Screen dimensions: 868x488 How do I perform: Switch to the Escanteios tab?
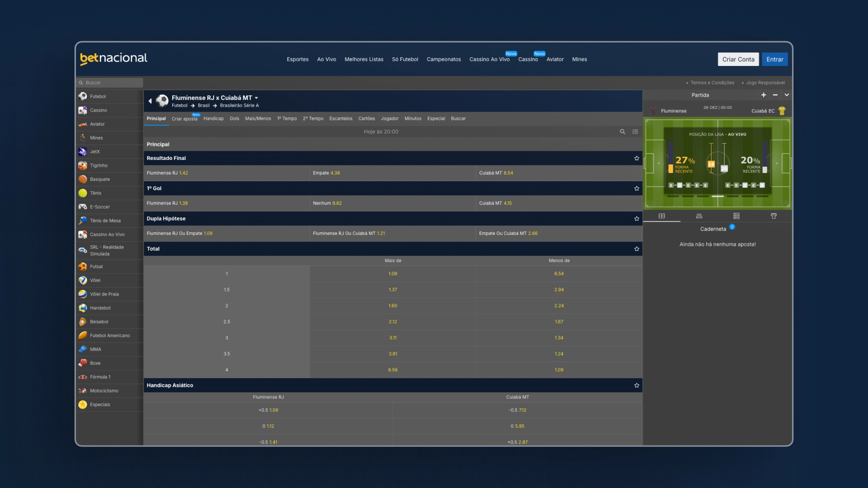pos(340,119)
